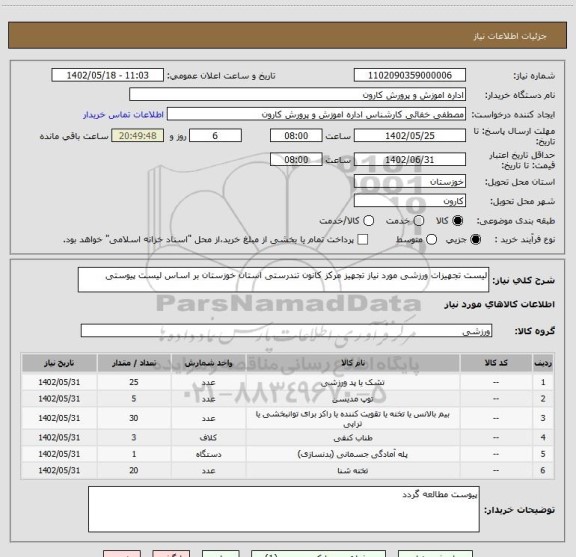Click quantity 20 in row 6
576x557 pixels.
point(134,470)
